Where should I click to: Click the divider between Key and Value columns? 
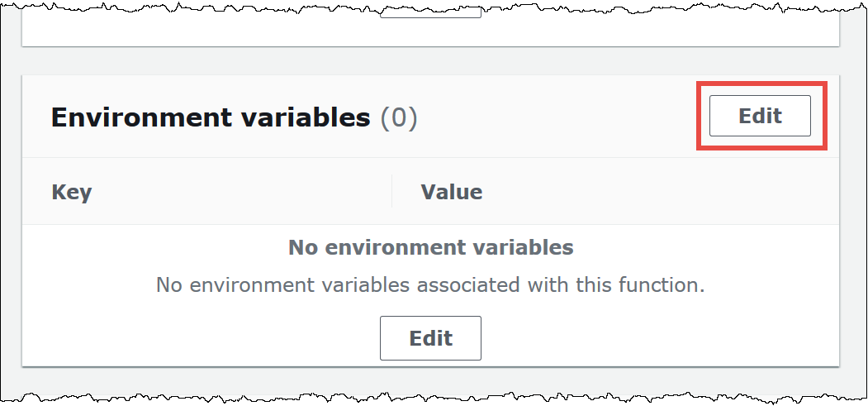392,192
